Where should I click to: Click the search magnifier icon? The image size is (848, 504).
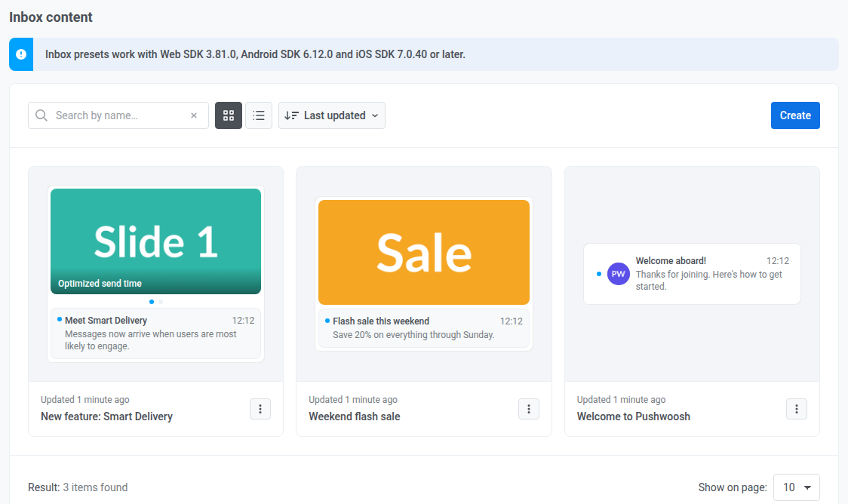click(x=41, y=115)
